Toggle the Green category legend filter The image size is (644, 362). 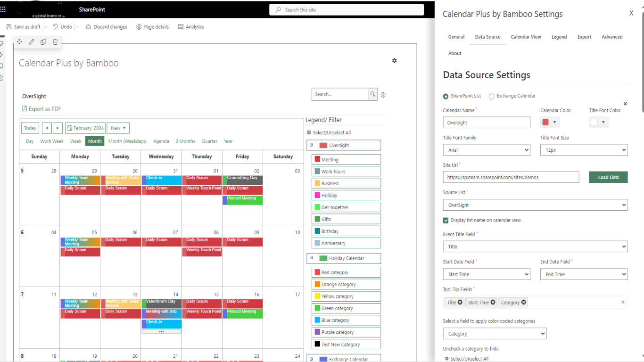click(346, 308)
